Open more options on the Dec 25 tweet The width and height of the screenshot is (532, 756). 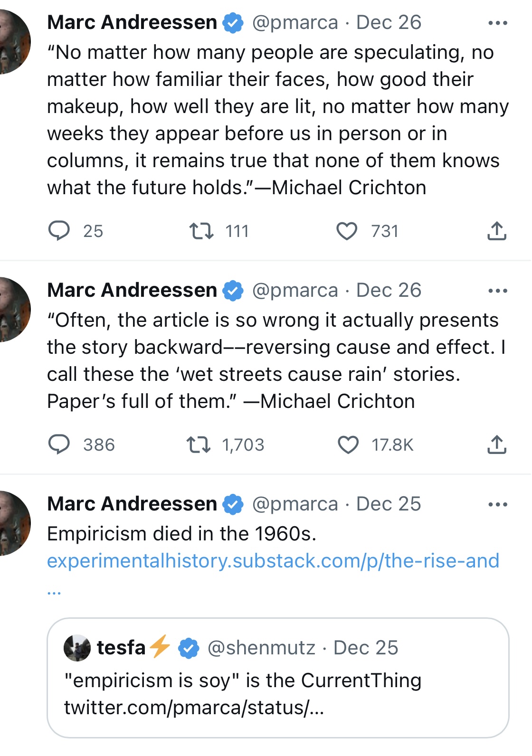point(498,504)
